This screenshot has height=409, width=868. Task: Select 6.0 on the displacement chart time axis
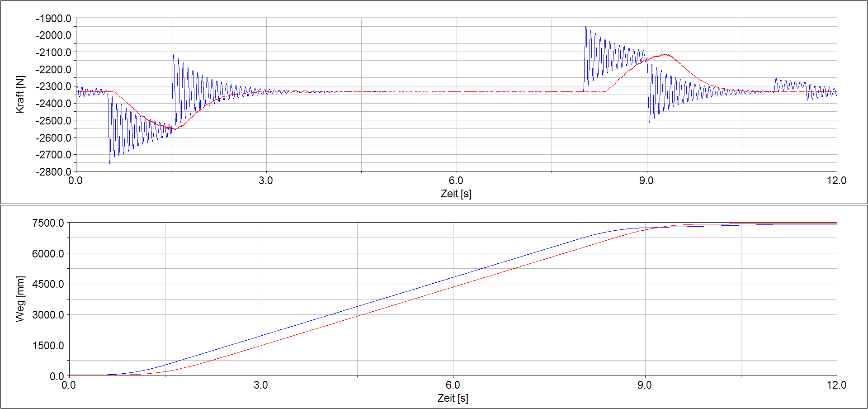point(453,385)
